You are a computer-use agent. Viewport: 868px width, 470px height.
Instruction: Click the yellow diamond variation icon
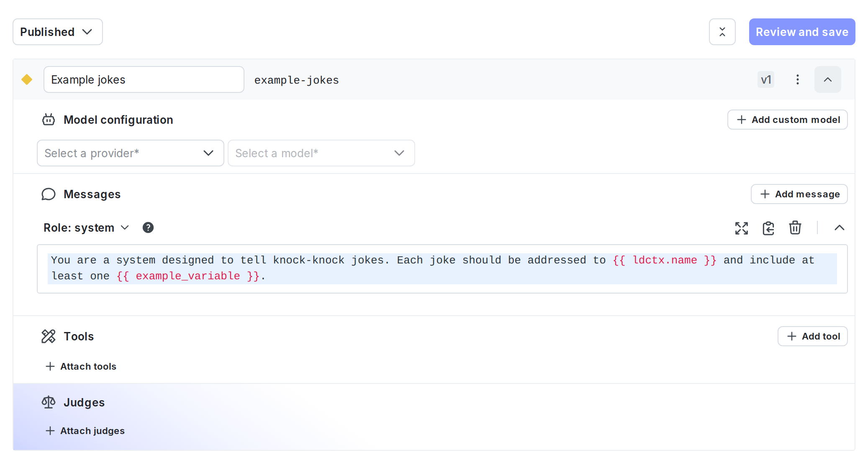coord(27,79)
